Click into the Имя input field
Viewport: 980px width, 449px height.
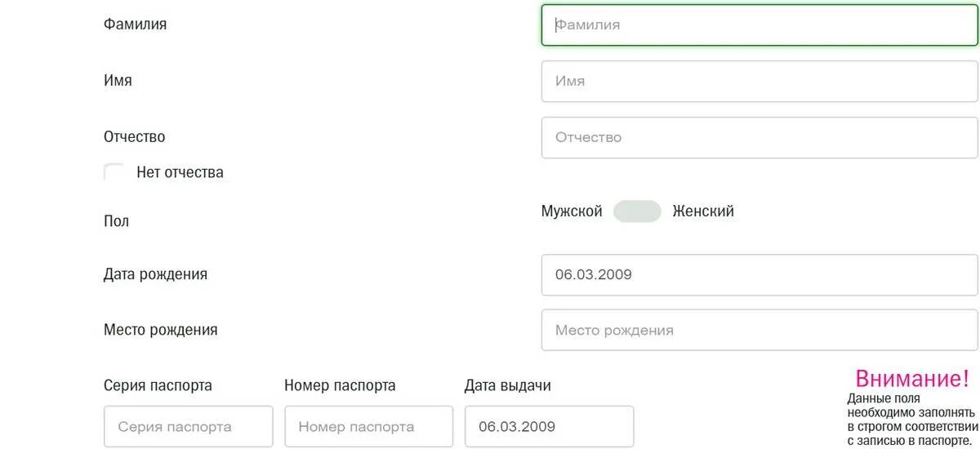pyautogui.click(x=759, y=81)
